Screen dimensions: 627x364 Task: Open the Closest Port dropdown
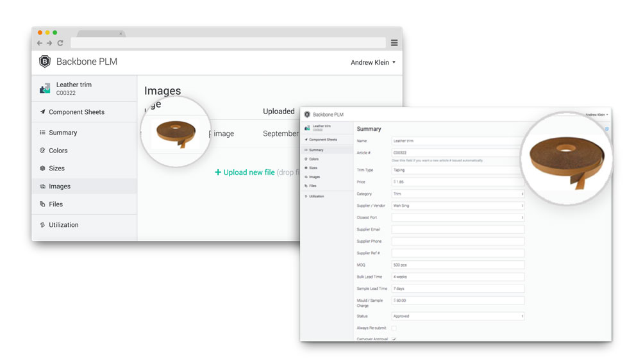pyautogui.click(x=458, y=218)
